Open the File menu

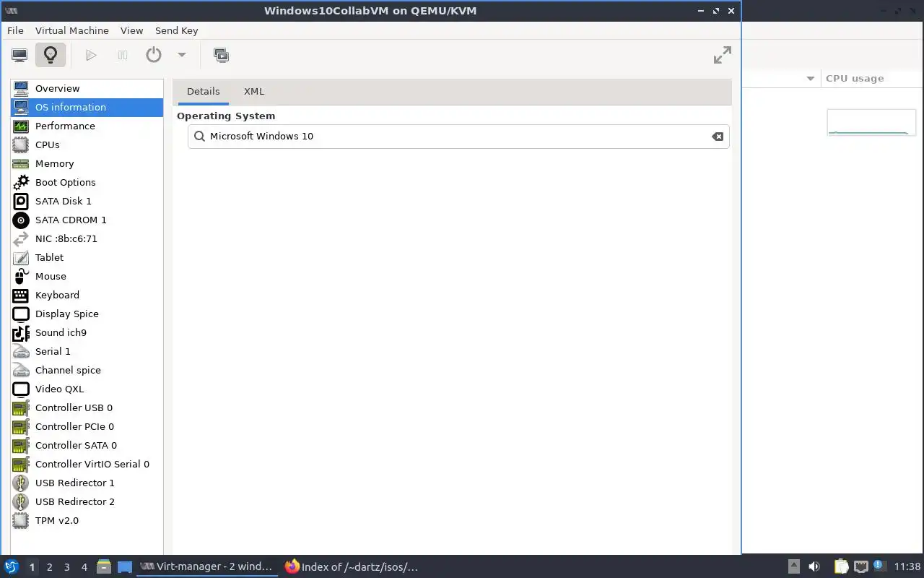point(15,30)
